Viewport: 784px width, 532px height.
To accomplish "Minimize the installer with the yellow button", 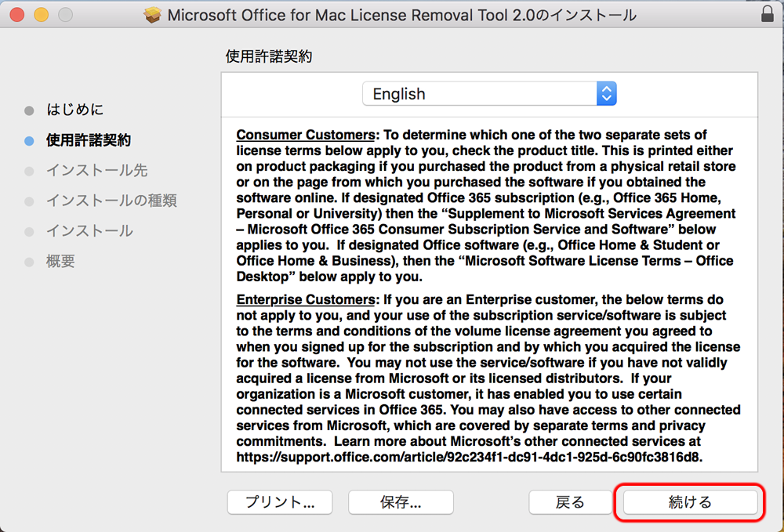I will point(41,14).
